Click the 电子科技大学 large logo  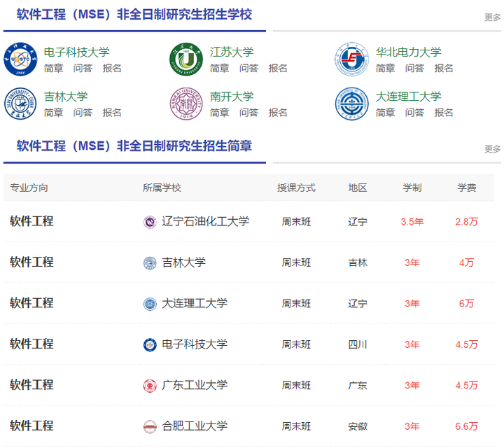pos(20,59)
